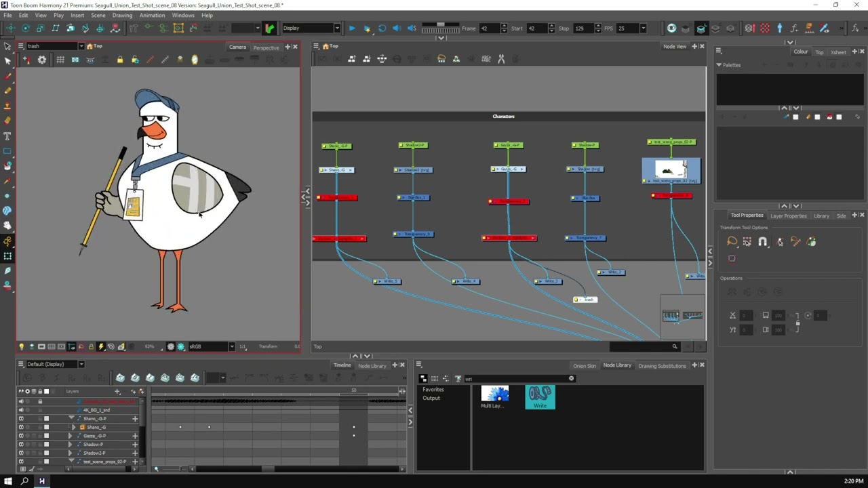Open the Animation menu
Screen dimensions: 868x488
pyautogui.click(x=152, y=15)
